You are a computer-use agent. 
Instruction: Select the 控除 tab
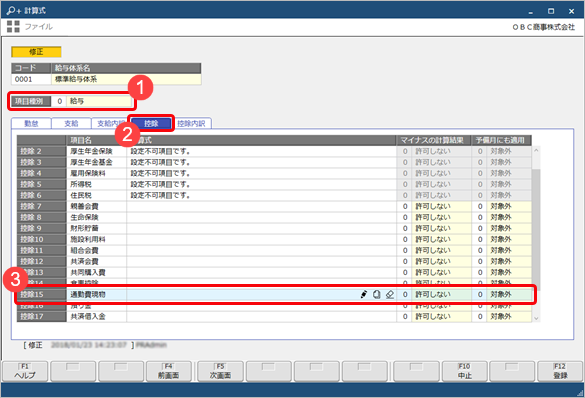[x=151, y=123]
